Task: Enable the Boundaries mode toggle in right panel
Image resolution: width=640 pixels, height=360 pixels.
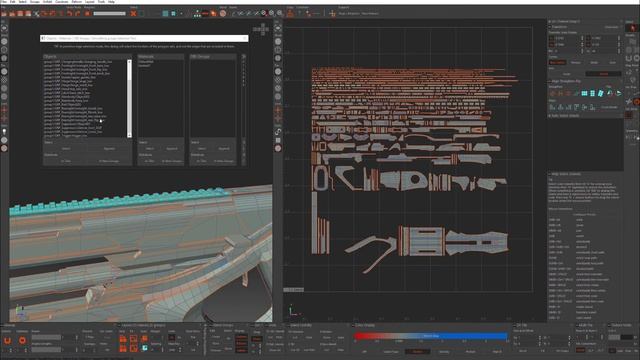Action: tap(557, 62)
